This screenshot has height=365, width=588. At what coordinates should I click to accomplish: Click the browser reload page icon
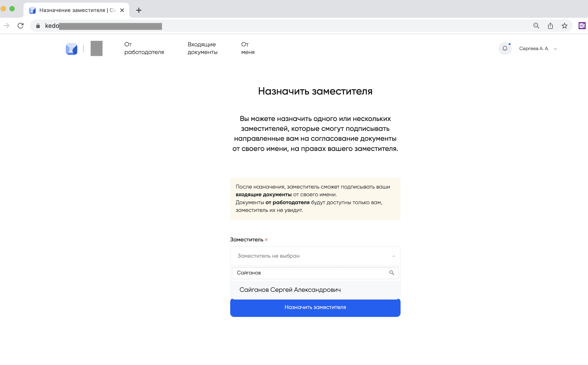point(21,26)
